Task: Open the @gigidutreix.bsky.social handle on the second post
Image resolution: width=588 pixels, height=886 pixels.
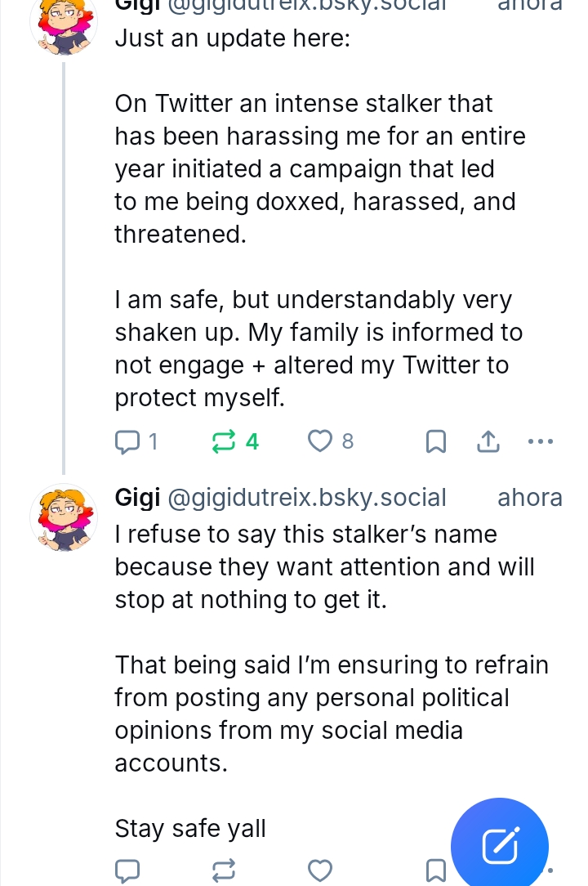Action: click(x=306, y=497)
